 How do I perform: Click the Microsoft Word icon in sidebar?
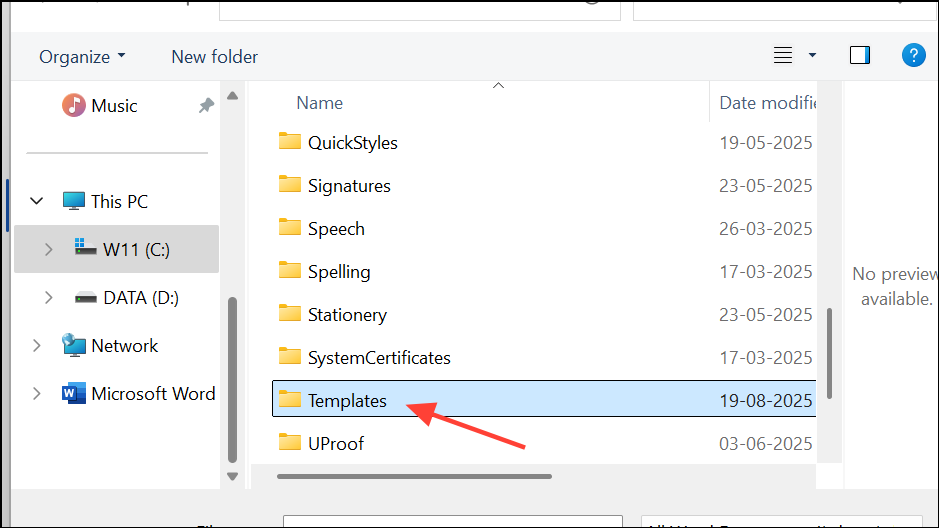point(74,393)
